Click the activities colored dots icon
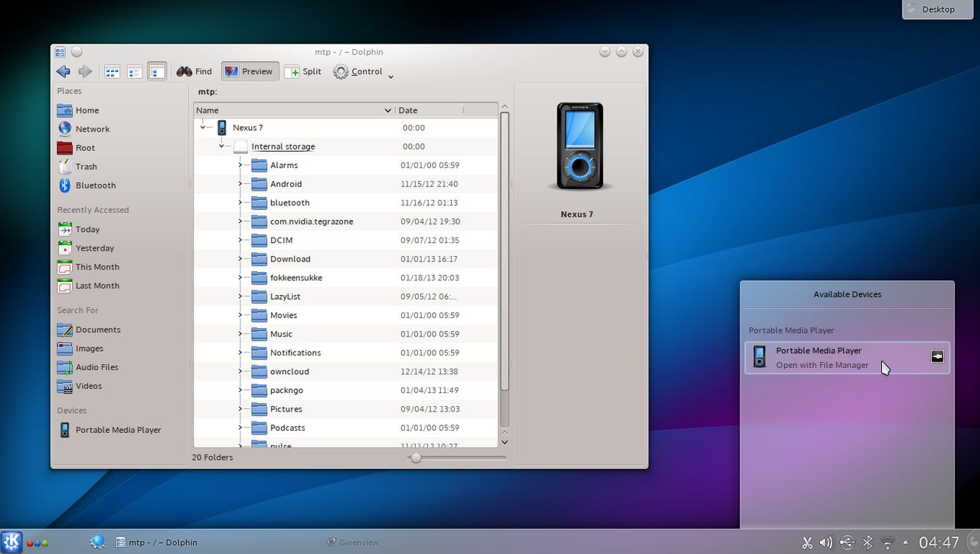Image resolution: width=980 pixels, height=554 pixels. tap(38, 543)
